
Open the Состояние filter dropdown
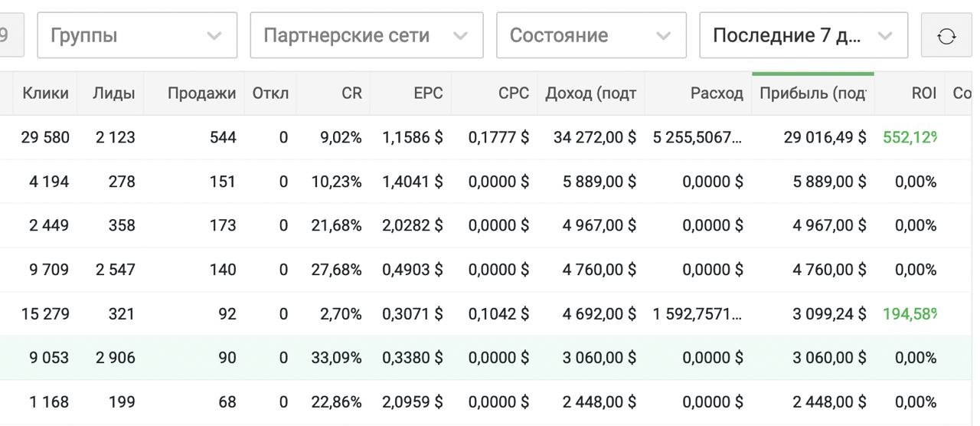point(590,35)
